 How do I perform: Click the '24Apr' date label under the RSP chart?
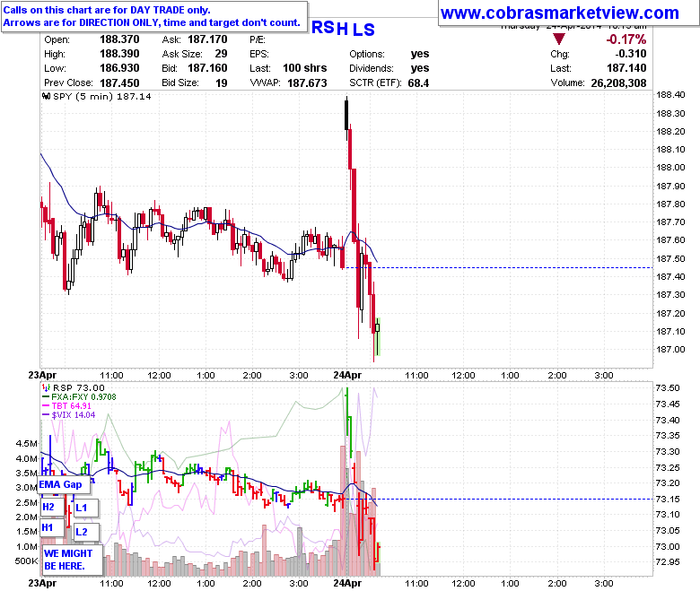click(347, 583)
